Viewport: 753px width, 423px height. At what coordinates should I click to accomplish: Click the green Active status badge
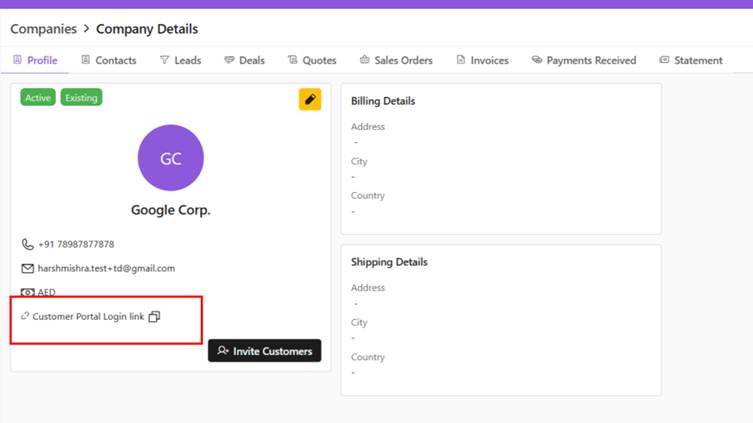tap(38, 98)
